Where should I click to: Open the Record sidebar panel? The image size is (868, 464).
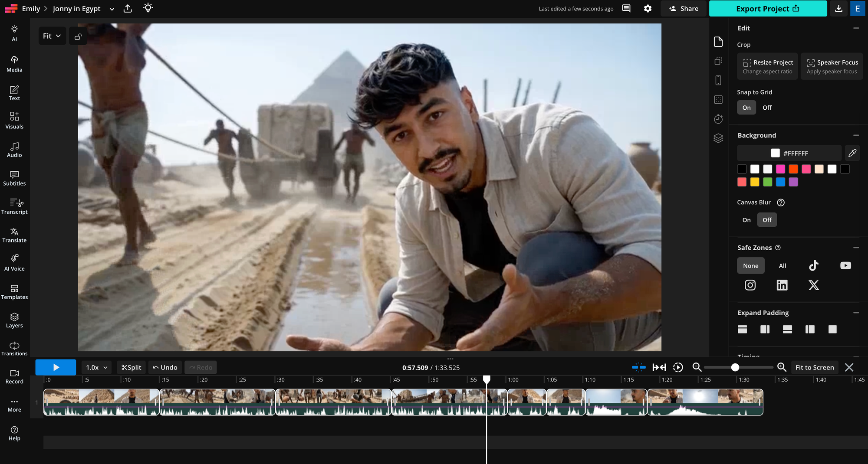(14, 376)
